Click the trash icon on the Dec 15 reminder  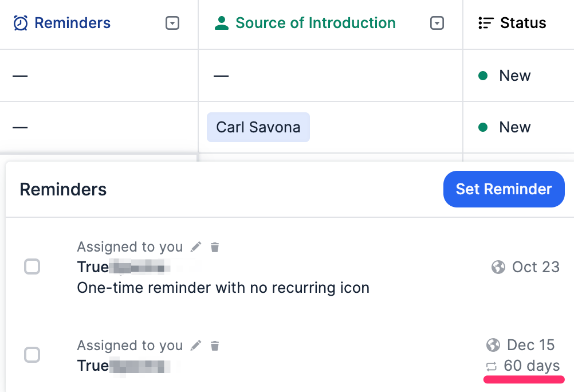click(214, 345)
